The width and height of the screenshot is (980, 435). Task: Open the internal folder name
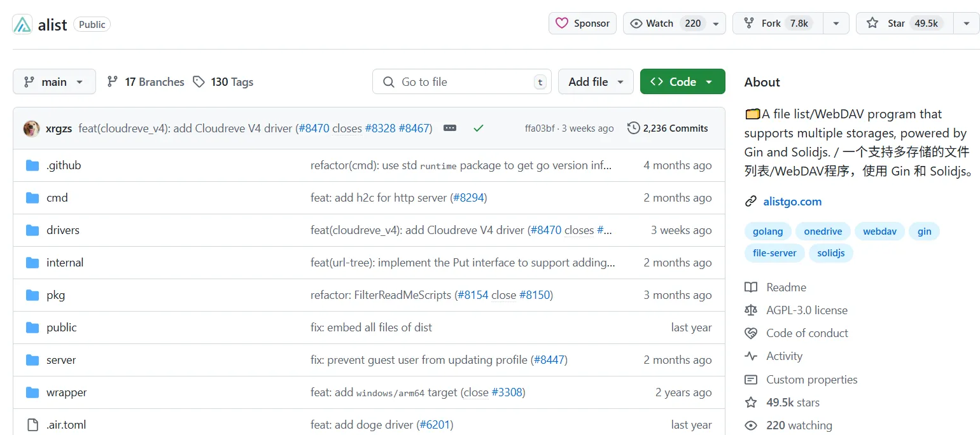65,263
